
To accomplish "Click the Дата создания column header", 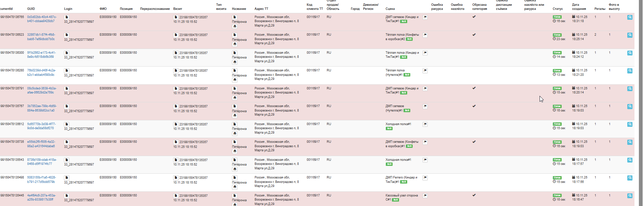I will coord(579,7).
